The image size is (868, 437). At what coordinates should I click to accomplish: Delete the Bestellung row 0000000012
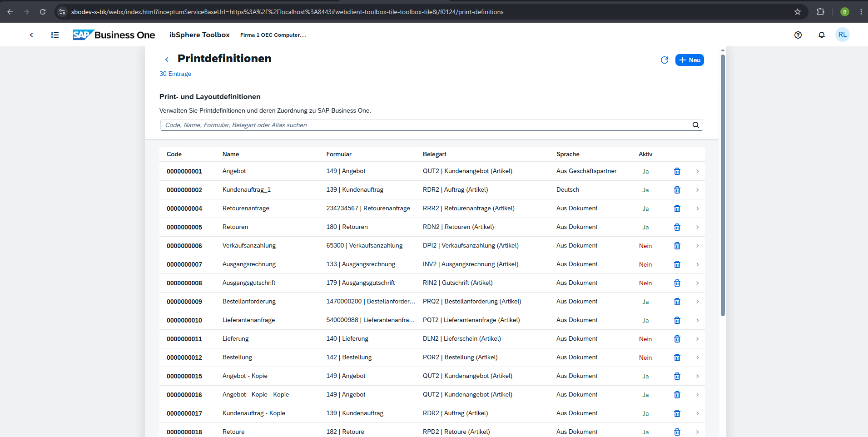pos(677,358)
